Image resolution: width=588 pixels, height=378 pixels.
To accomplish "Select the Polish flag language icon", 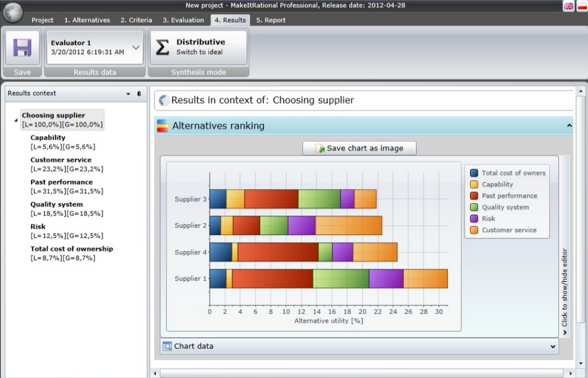I will 582,6.
